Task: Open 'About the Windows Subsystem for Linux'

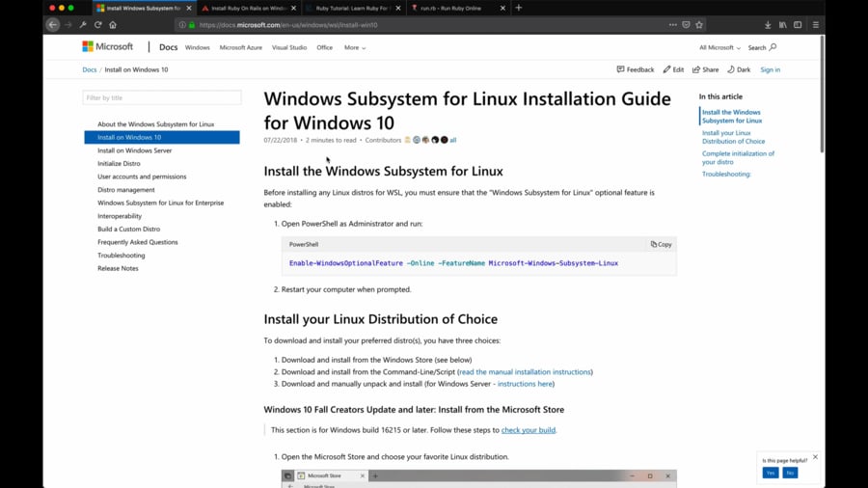Action: (x=155, y=124)
